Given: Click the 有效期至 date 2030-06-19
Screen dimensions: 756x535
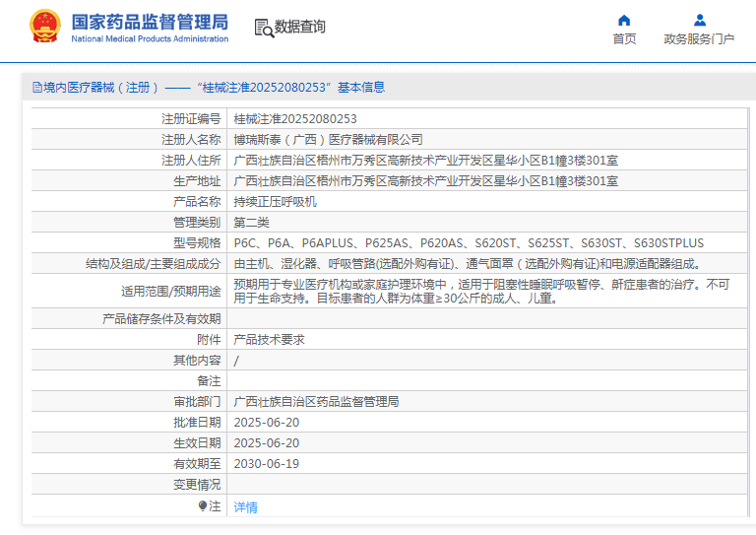Looking at the screenshot, I should 266,463.
